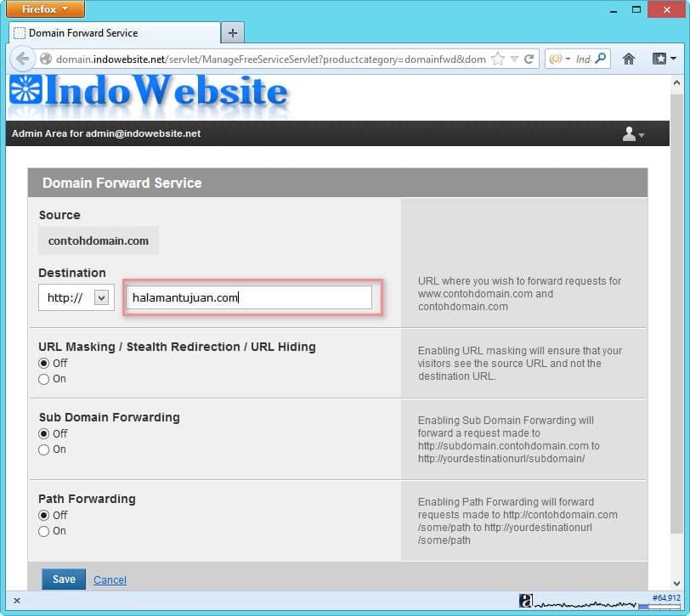Click the Alexa rank icon in status bar

tap(526, 601)
